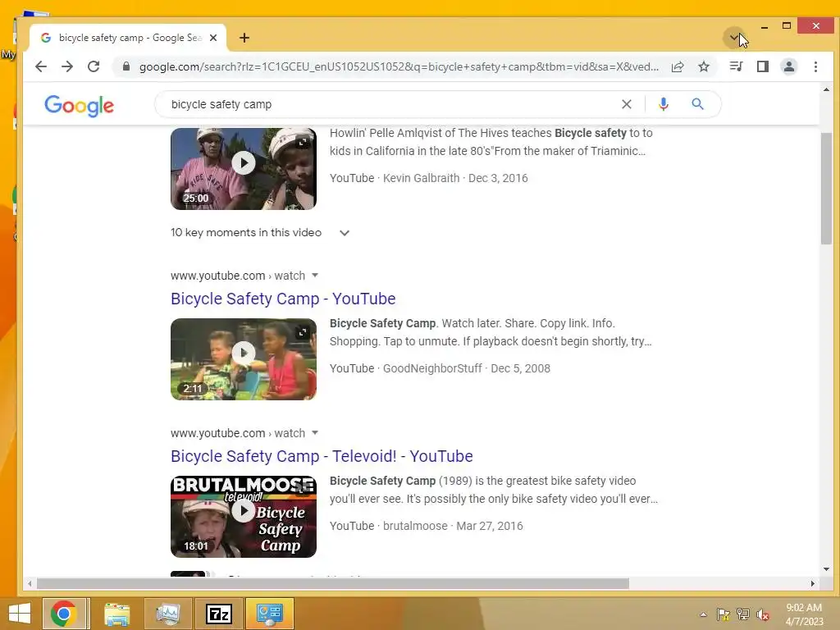Open the tab search chevron
840x630 pixels.
tap(733, 38)
